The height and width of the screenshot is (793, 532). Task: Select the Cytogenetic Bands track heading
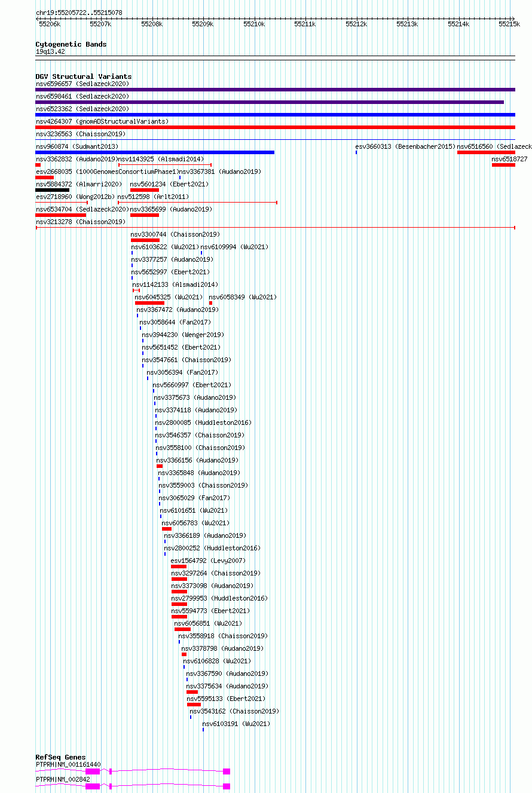pyautogui.click(x=71, y=44)
